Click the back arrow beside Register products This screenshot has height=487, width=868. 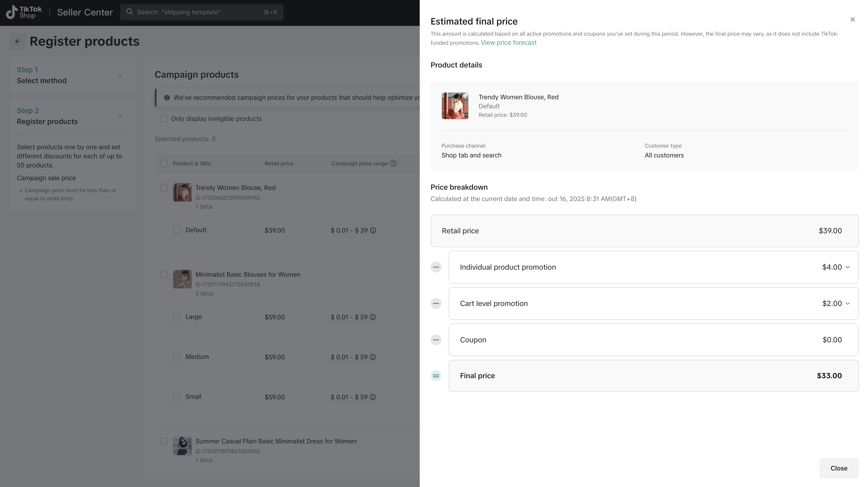tap(17, 42)
